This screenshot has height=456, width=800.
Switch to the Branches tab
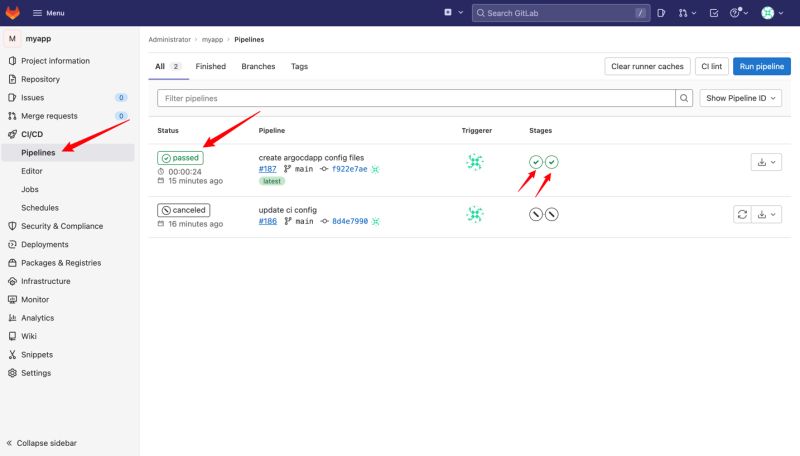(258, 66)
